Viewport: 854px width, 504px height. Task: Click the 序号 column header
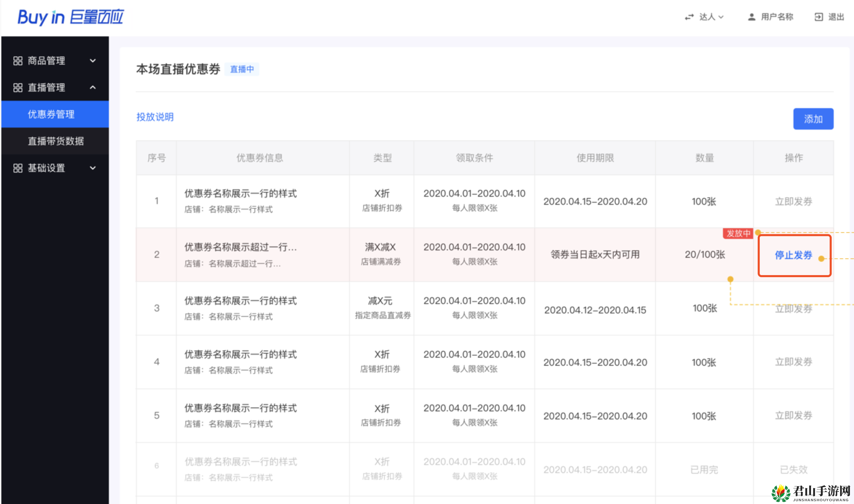pyautogui.click(x=157, y=158)
